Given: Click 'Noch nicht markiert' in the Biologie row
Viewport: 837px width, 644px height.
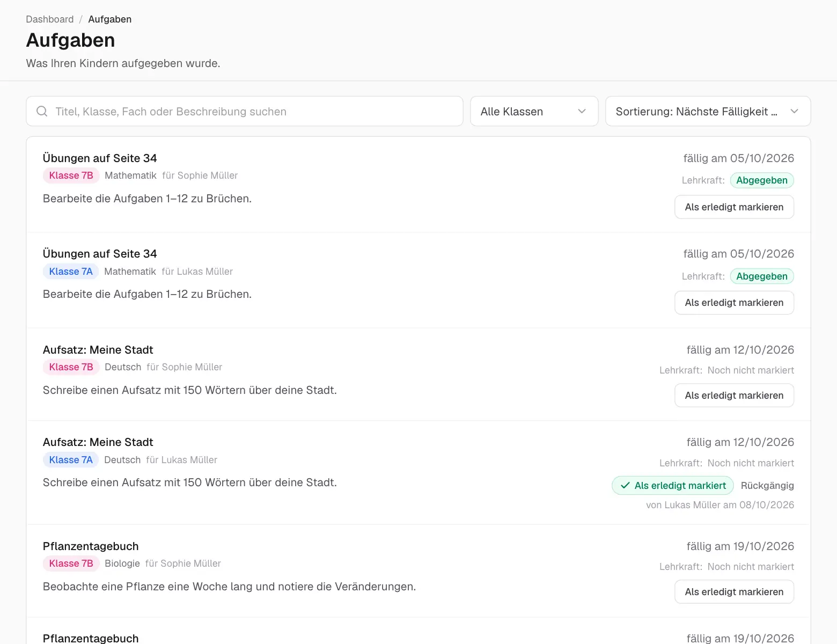Looking at the screenshot, I should coord(751,567).
